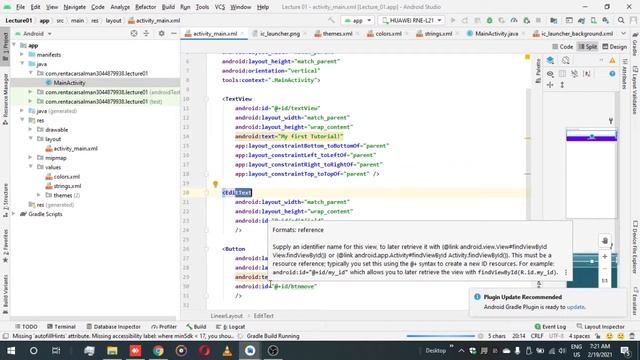Click the EditText breadcrumb below editor
Image resolution: width=640 pixels, height=360 pixels.
coord(264,316)
